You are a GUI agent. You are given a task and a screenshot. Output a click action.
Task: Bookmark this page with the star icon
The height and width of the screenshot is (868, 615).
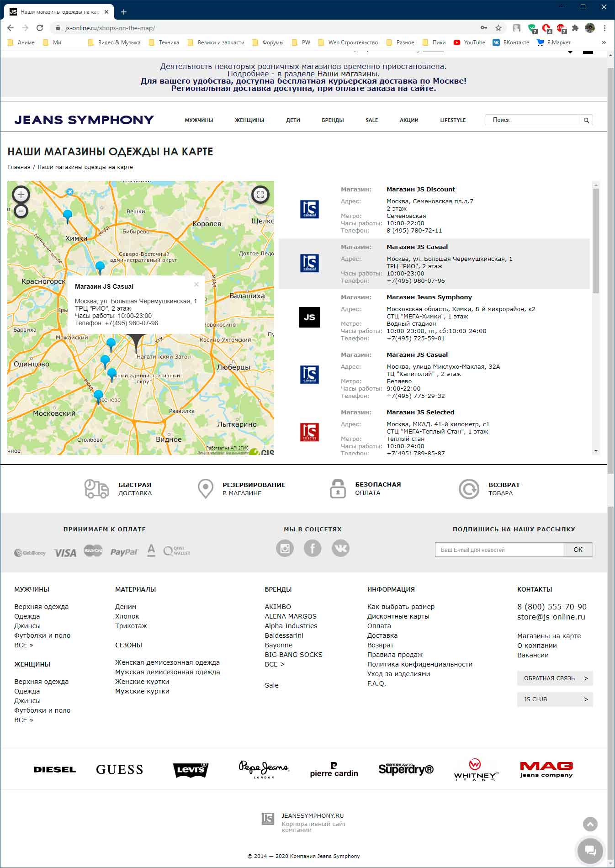click(498, 28)
